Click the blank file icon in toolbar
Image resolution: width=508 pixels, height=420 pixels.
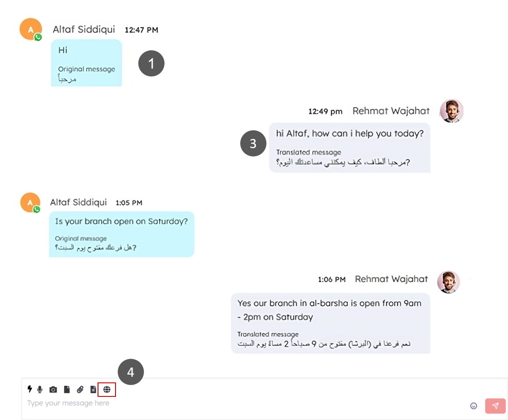[x=67, y=389]
